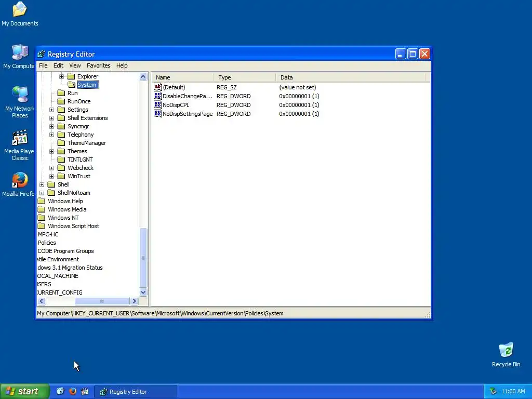Click the tree scrollbar up arrow

click(143, 77)
